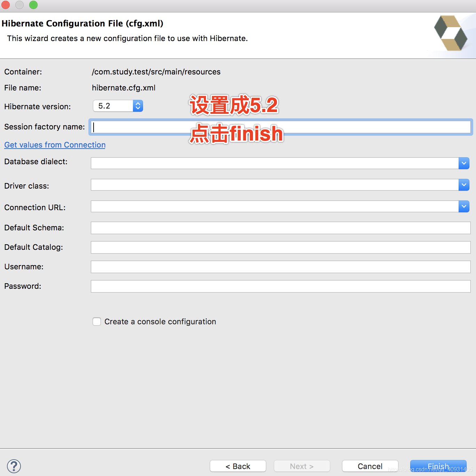
Task: Click the disabled Next button
Action: pos(302,466)
